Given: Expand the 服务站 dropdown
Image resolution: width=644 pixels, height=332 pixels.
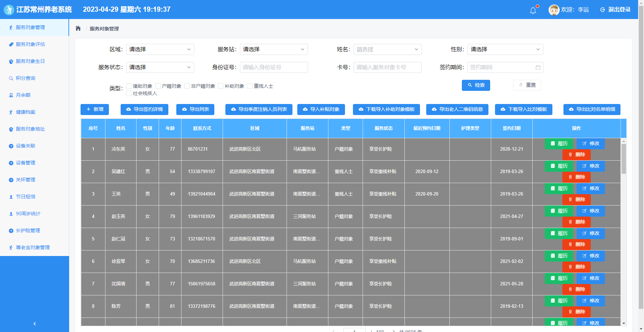Looking at the screenshot, I should [274, 49].
